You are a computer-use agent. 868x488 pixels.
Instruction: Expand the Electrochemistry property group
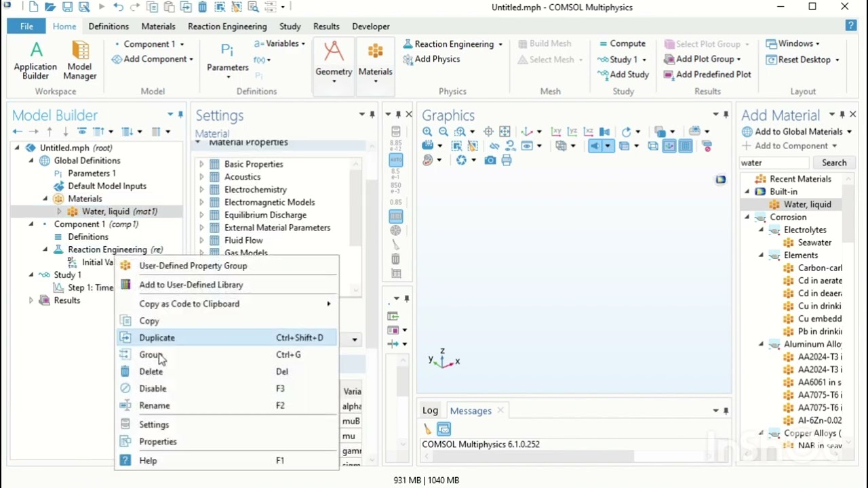click(x=201, y=190)
